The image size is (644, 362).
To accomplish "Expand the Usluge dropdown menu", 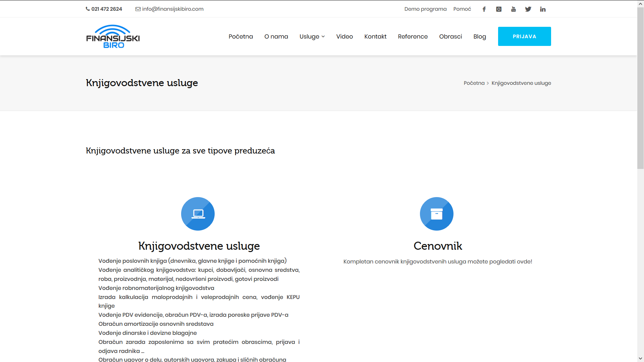I will click(312, 37).
